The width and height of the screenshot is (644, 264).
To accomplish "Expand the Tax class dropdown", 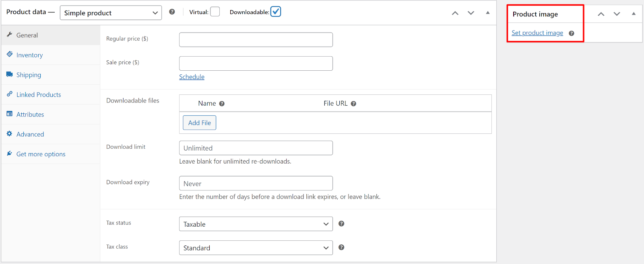I will click(x=256, y=248).
